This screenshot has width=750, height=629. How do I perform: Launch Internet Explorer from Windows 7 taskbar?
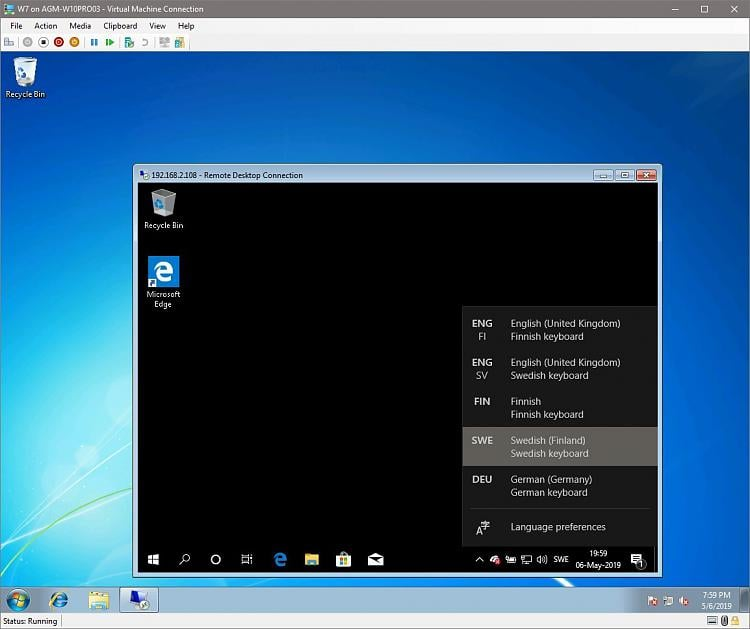point(59,600)
